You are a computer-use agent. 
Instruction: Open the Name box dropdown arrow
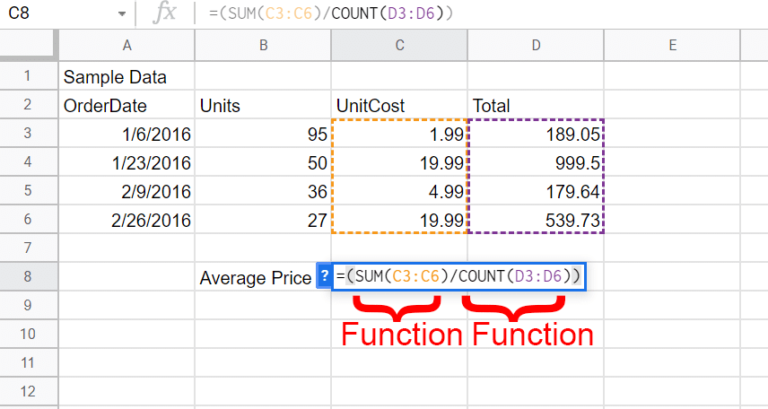(121, 14)
